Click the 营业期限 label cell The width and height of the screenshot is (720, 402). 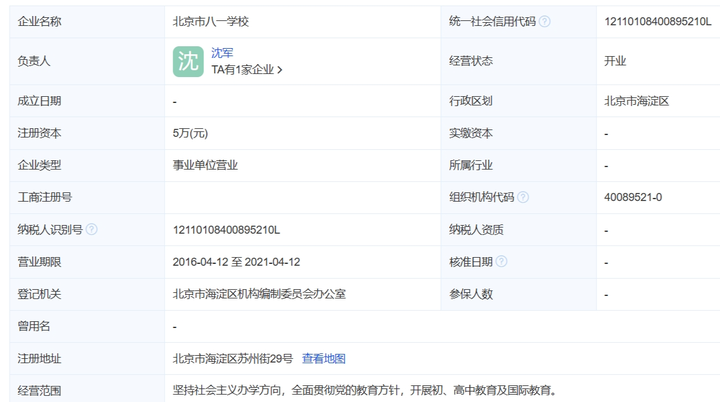87,262
